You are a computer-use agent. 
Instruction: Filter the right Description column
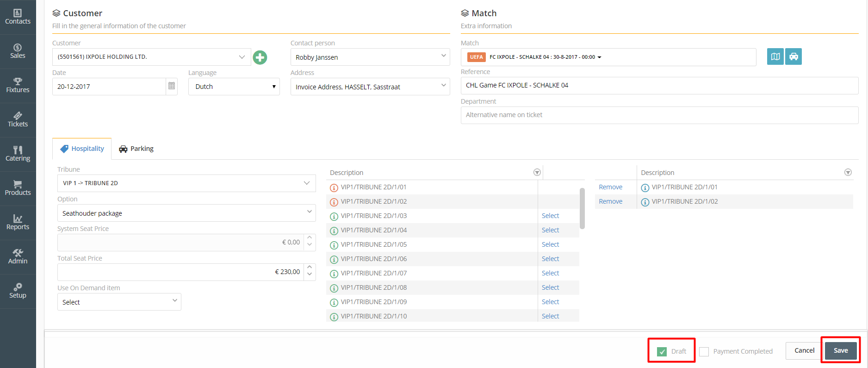(x=848, y=172)
